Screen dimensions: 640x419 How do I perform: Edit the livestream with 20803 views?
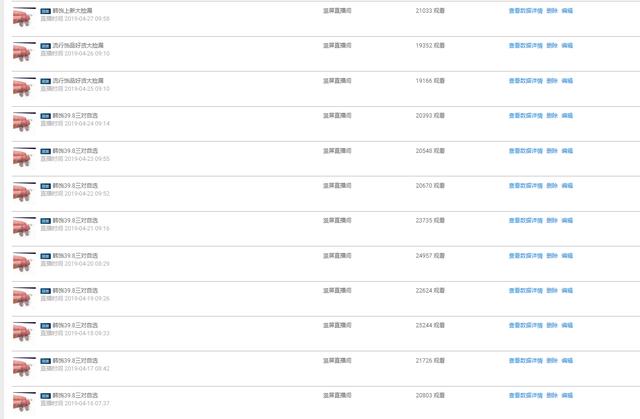point(567,395)
